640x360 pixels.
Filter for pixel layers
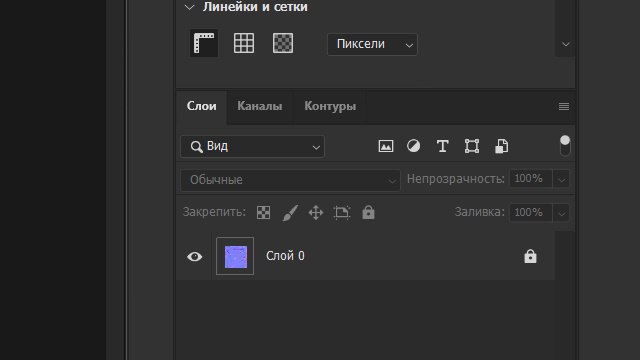click(x=386, y=146)
